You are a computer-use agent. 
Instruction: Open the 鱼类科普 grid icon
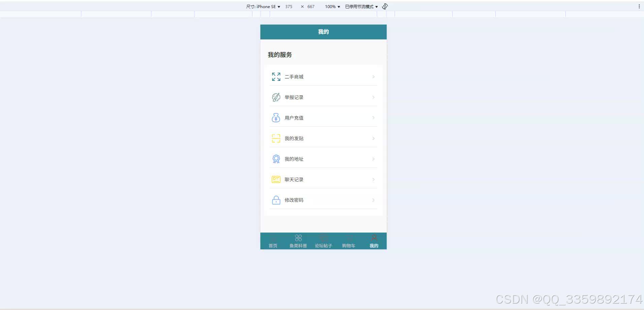click(298, 238)
